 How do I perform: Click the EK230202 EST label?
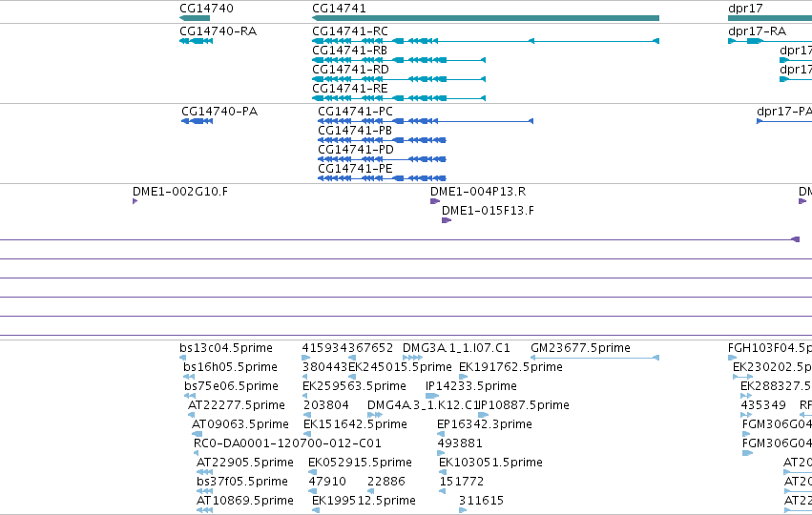click(x=772, y=367)
